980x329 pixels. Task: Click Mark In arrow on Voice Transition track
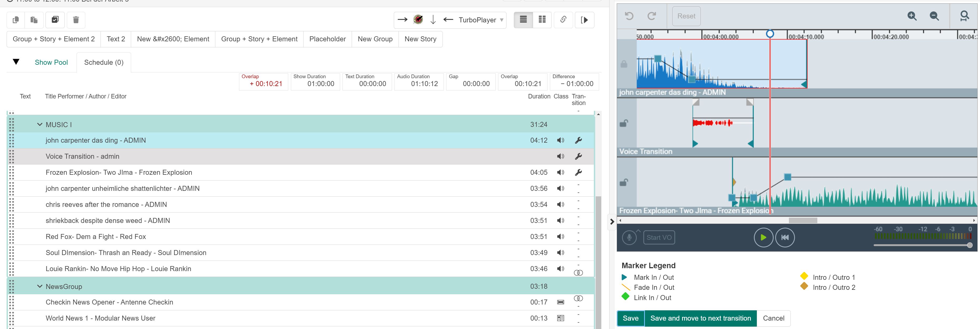(695, 144)
